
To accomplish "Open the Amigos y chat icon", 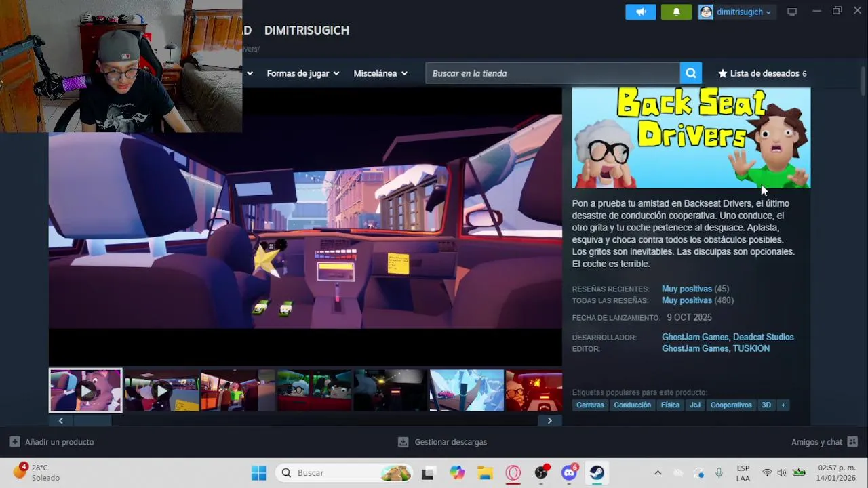I will [852, 442].
